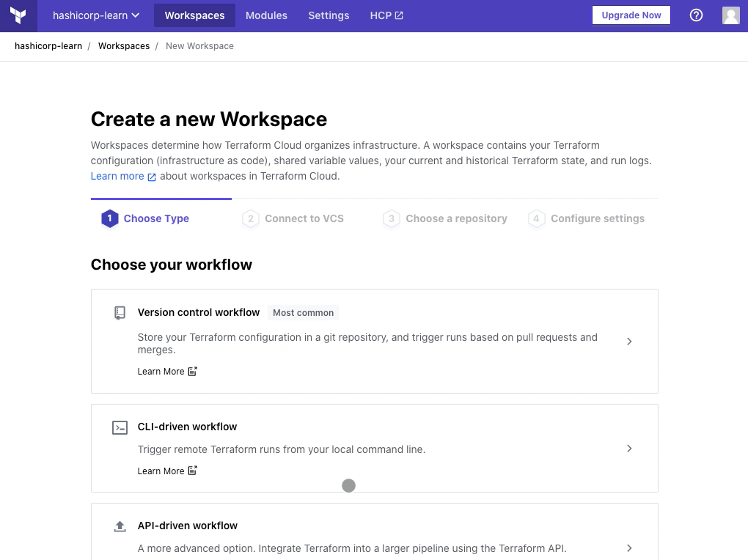The width and height of the screenshot is (748, 560).
Task: Click the Upgrade Now button
Action: 631,15
